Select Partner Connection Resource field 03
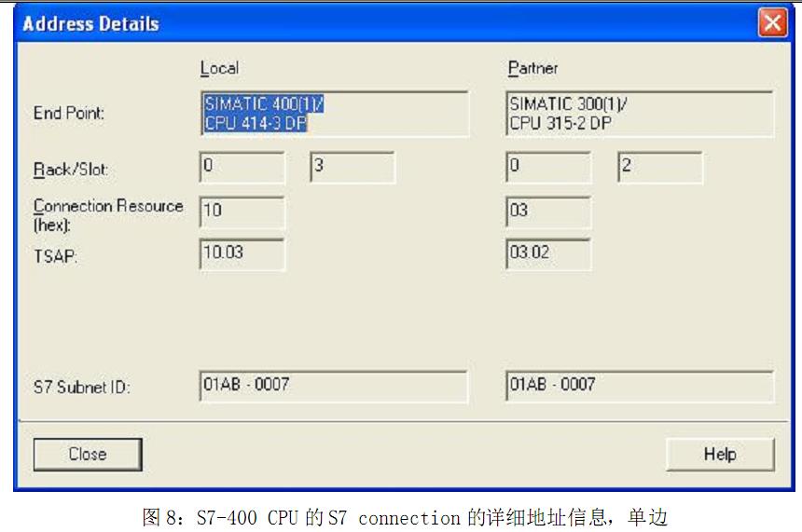The image size is (802, 532). 548,212
